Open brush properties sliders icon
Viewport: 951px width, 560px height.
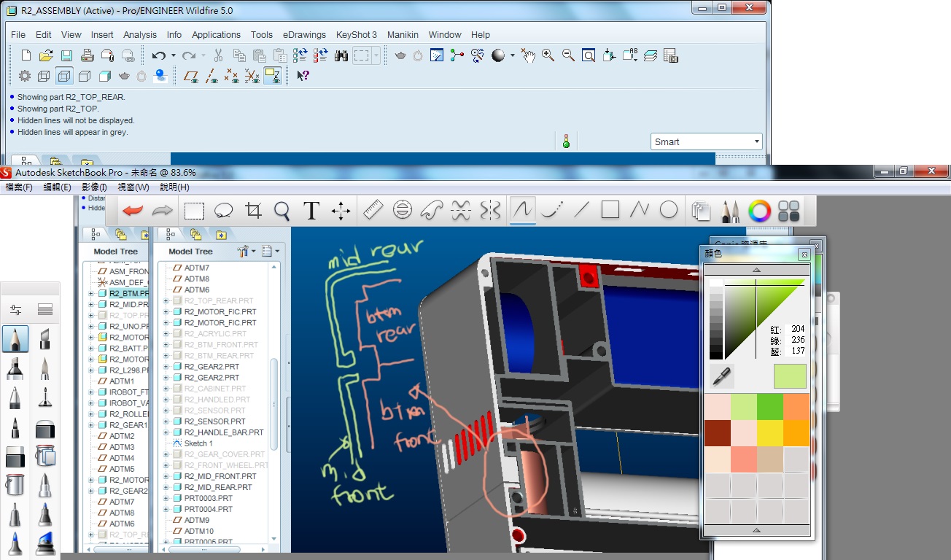(x=15, y=310)
